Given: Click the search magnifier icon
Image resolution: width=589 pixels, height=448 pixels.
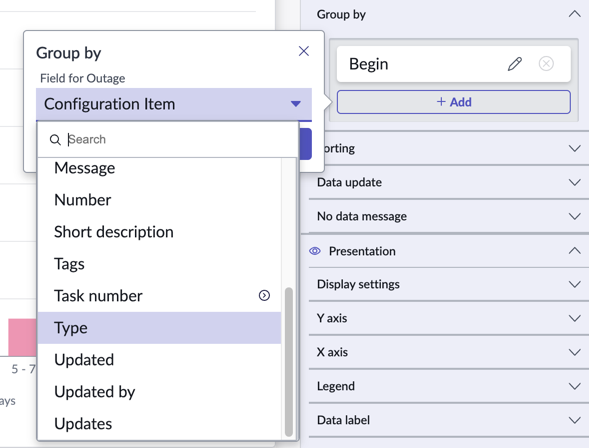Looking at the screenshot, I should click(x=55, y=140).
